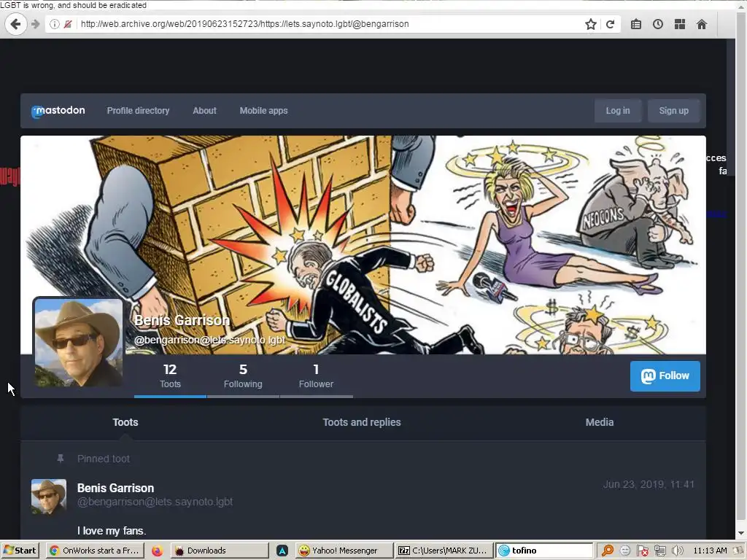
Task: Open the pinned toot handle @bengarrison@lets.saynoto.lgbt
Action: pyautogui.click(x=155, y=502)
